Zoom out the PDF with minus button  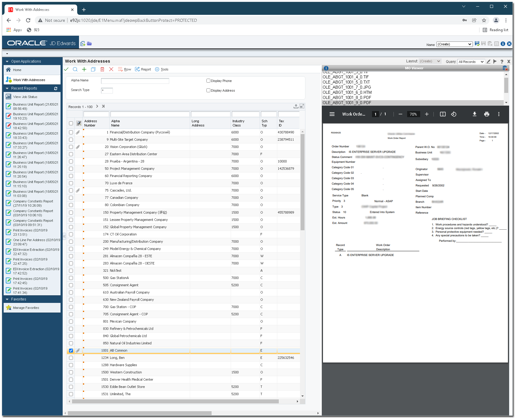400,114
